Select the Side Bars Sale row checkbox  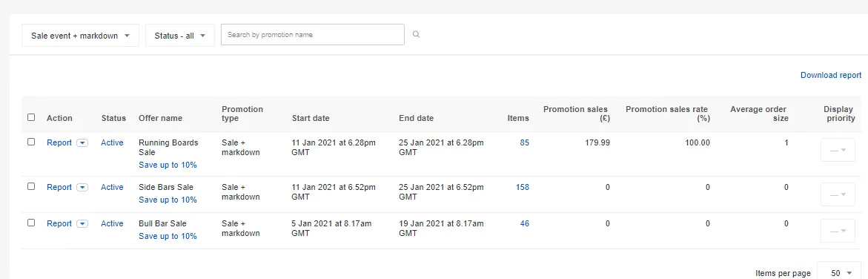click(x=31, y=187)
